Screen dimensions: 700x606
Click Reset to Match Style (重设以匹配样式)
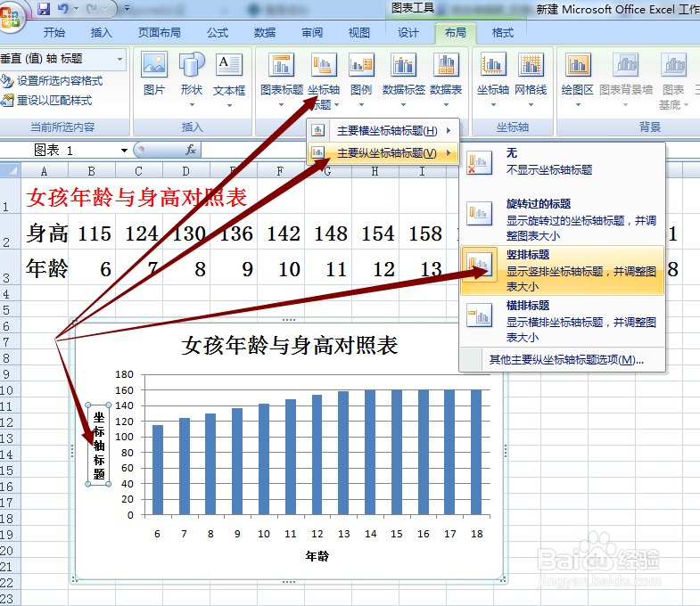click(x=46, y=101)
